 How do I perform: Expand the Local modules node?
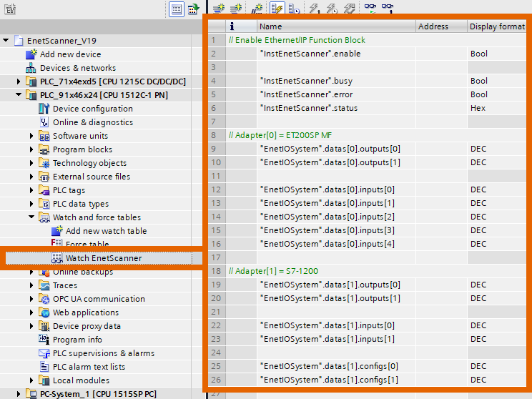[31, 380]
